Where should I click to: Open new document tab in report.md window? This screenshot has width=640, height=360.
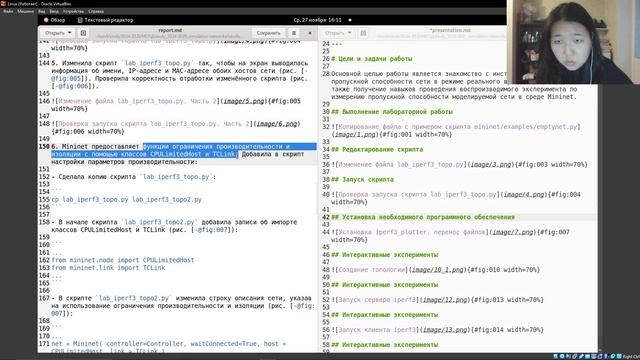pos(83,33)
